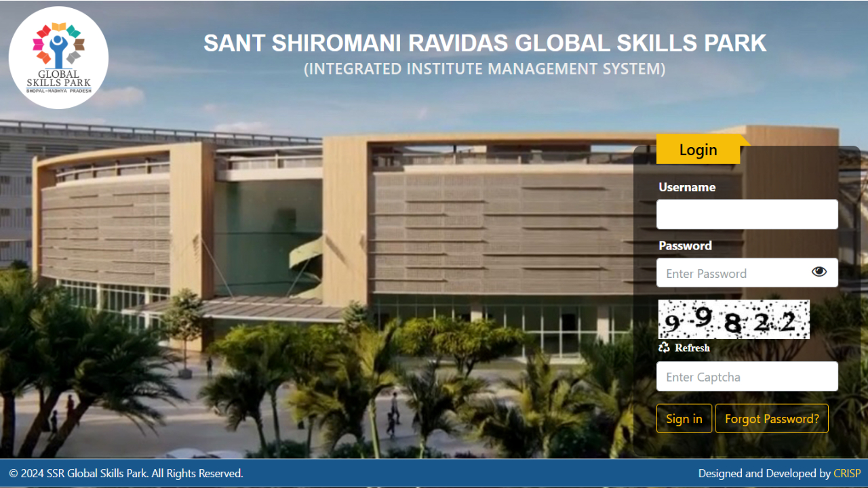Click the Username label above its field
868x488 pixels.
coord(686,187)
